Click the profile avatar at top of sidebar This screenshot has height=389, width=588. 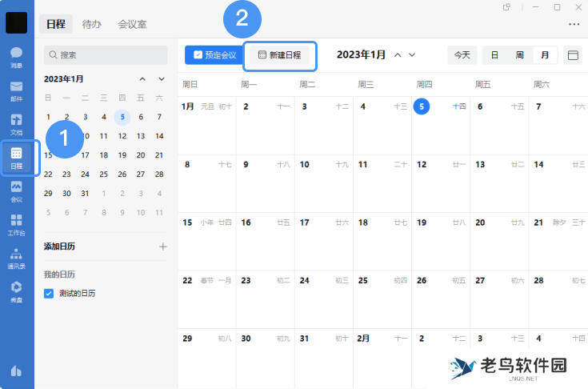(x=17, y=22)
